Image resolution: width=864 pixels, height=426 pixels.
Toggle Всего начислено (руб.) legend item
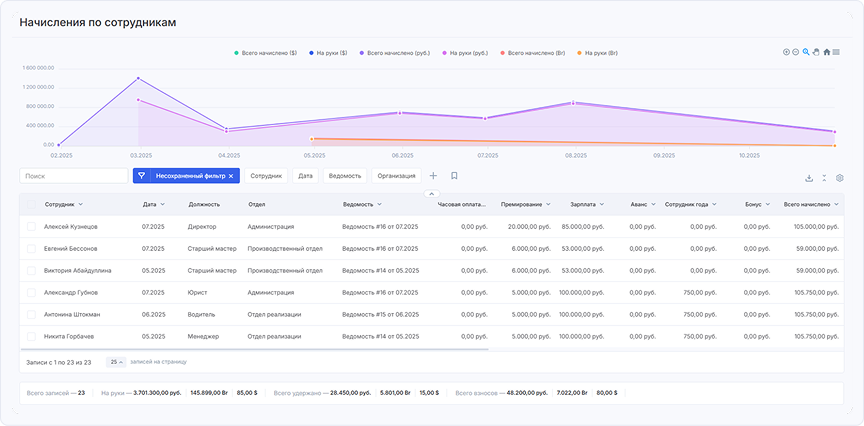tap(395, 52)
